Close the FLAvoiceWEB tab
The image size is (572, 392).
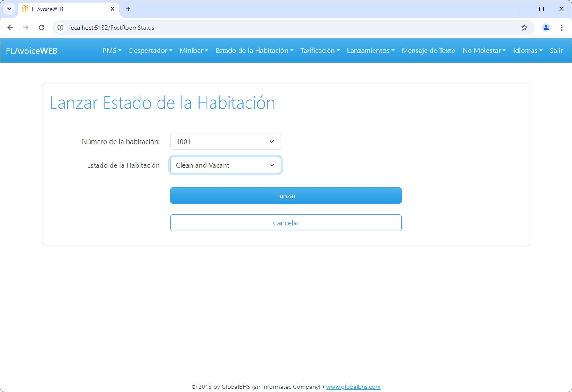[112, 9]
